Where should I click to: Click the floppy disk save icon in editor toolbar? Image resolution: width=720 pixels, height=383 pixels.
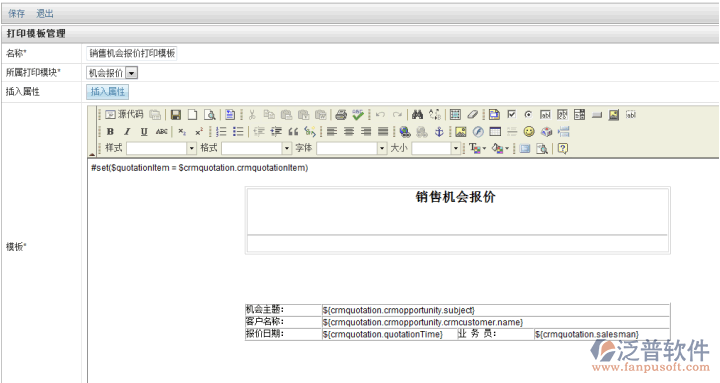[x=175, y=115]
